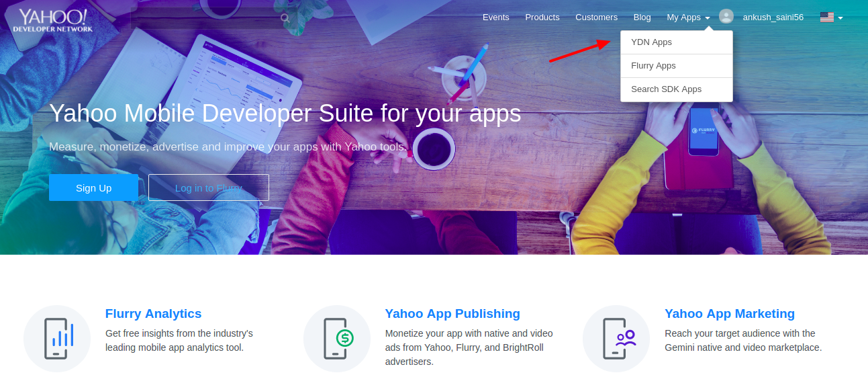
Task: Click the Yahoo Developer Network logo
Action: tap(52, 20)
